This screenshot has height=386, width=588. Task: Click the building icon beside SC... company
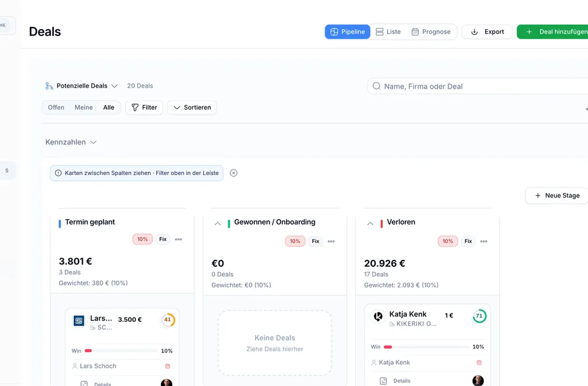coord(92,328)
